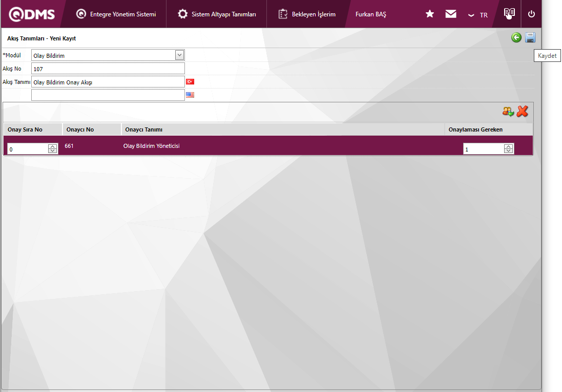
Task: Increase Onay Sıra No with up arrow
Action: pyautogui.click(x=53, y=146)
